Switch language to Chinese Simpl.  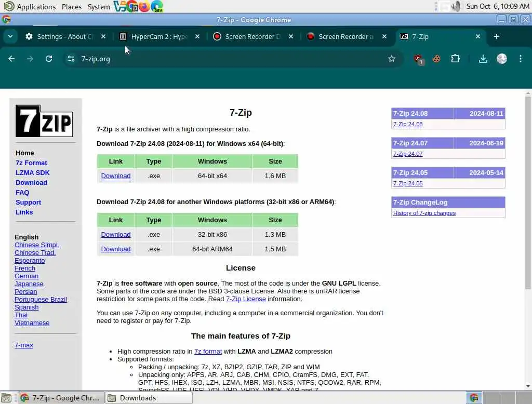point(37,245)
